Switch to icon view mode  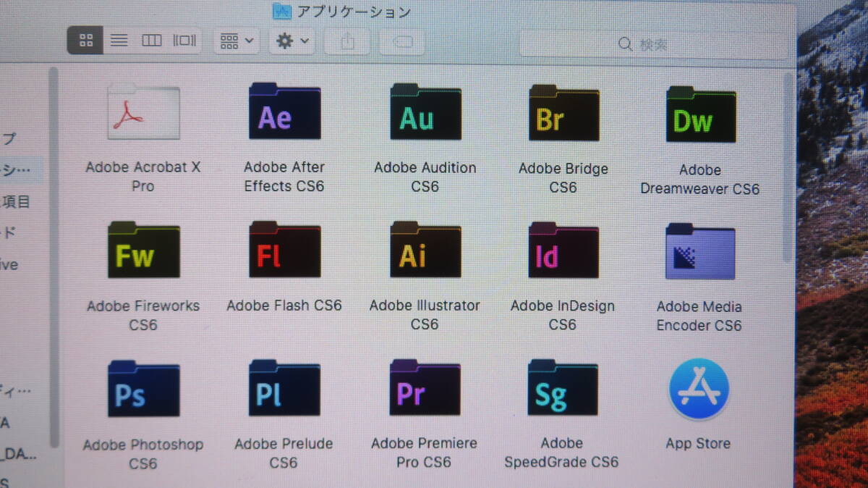(x=85, y=41)
